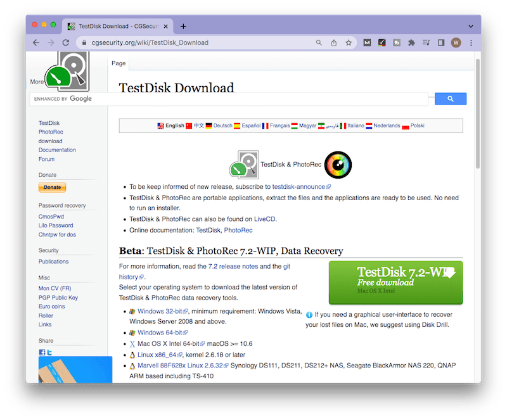
Task: Open 7.2 release notes link
Action: pyautogui.click(x=233, y=267)
